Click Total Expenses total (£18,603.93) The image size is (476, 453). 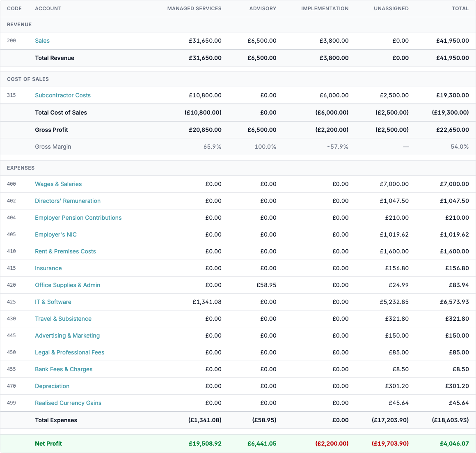pyautogui.click(x=450, y=420)
